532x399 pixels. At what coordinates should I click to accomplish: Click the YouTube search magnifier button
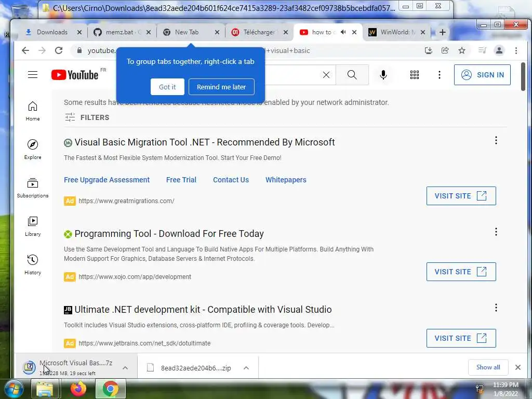352,75
